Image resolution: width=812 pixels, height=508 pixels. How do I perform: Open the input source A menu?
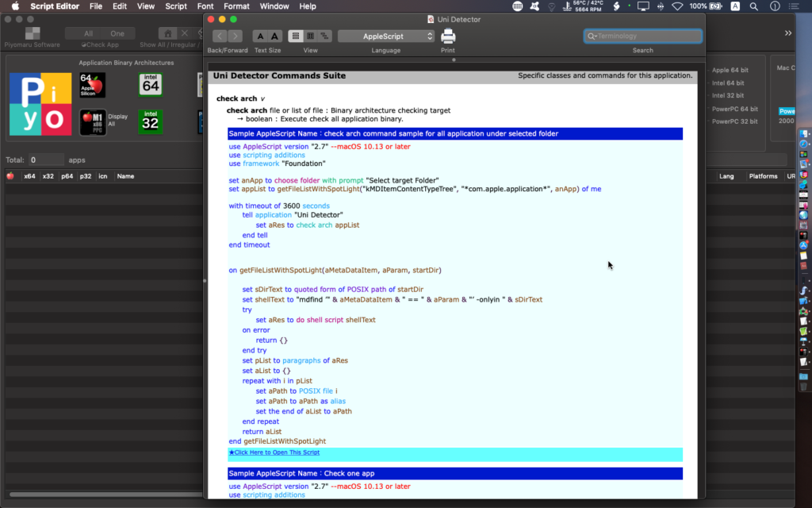click(x=735, y=6)
